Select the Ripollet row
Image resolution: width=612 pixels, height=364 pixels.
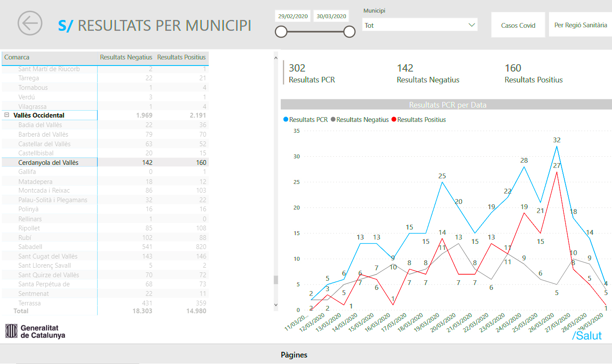(105, 228)
